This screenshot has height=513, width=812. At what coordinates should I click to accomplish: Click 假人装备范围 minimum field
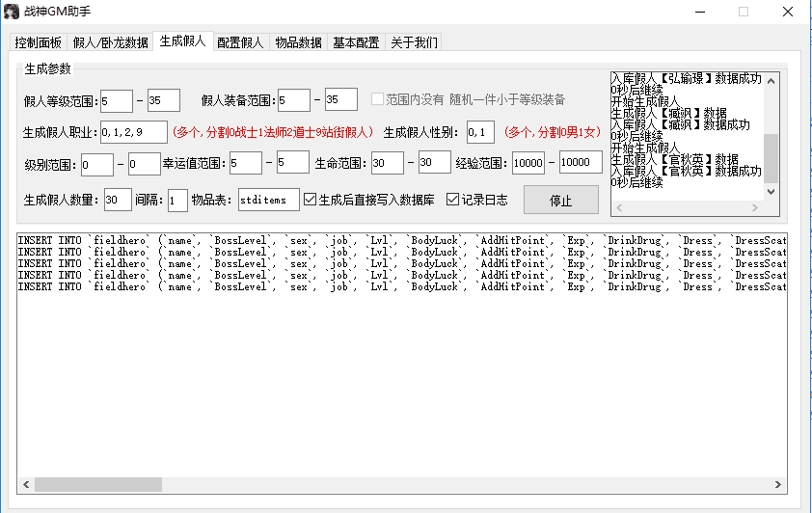pos(293,100)
